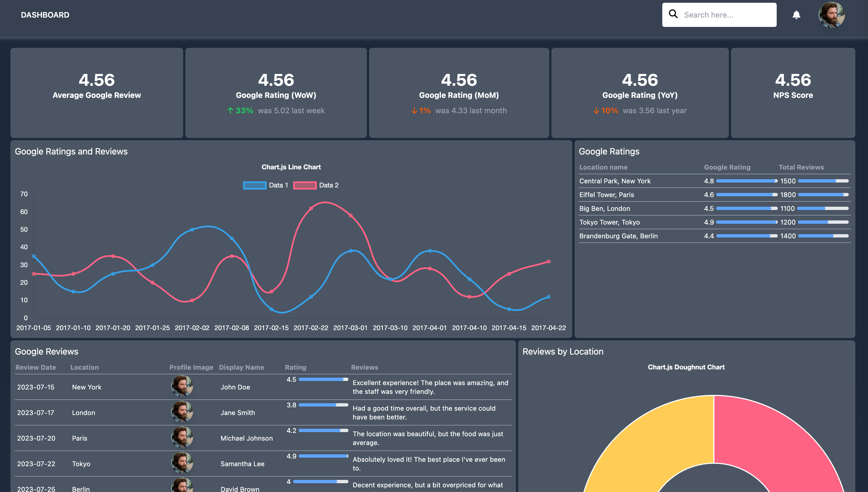868x492 pixels.
Task: Click the Chart.js Line Chart title
Action: [x=291, y=167]
